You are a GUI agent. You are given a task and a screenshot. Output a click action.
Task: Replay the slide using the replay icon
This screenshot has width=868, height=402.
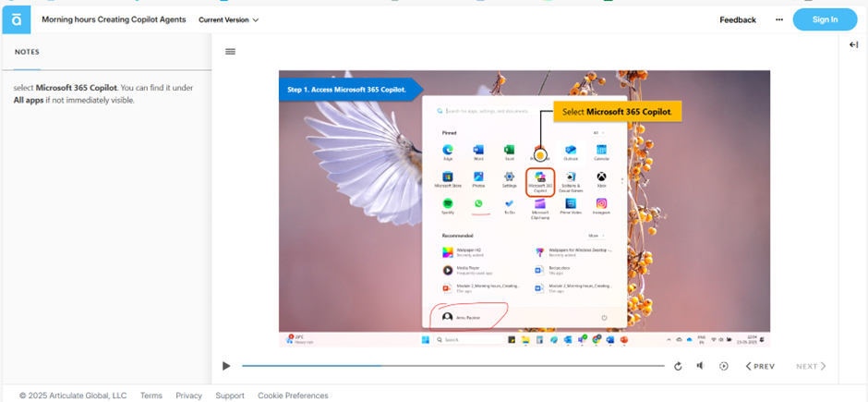(x=678, y=367)
